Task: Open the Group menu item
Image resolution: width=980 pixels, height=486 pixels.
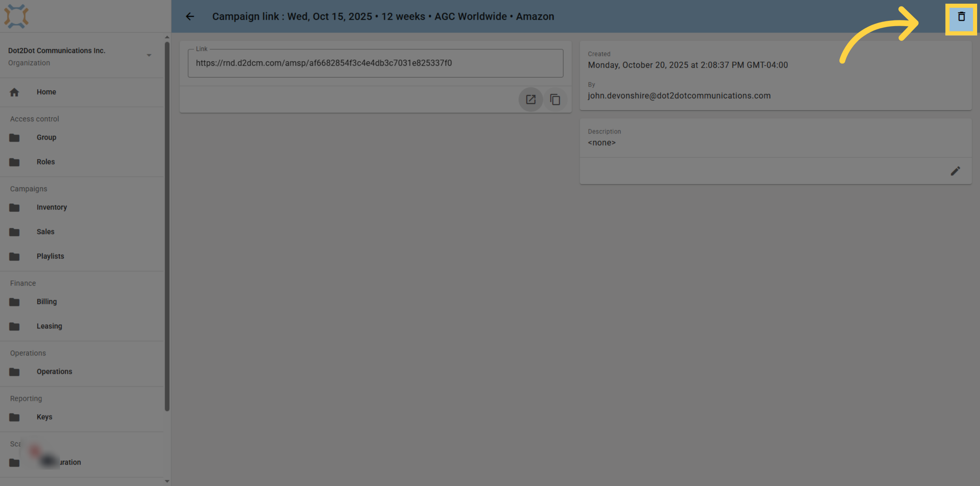Action: [82, 138]
